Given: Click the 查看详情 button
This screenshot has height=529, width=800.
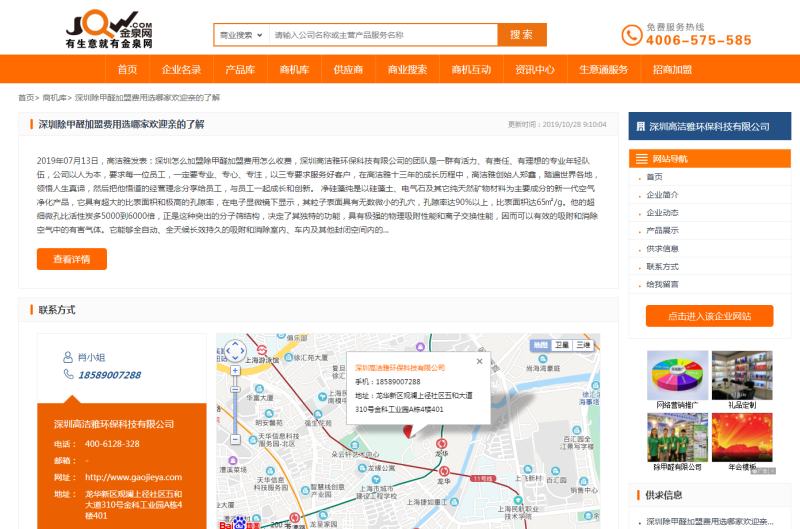Looking at the screenshot, I should pyautogui.click(x=72, y=259).
